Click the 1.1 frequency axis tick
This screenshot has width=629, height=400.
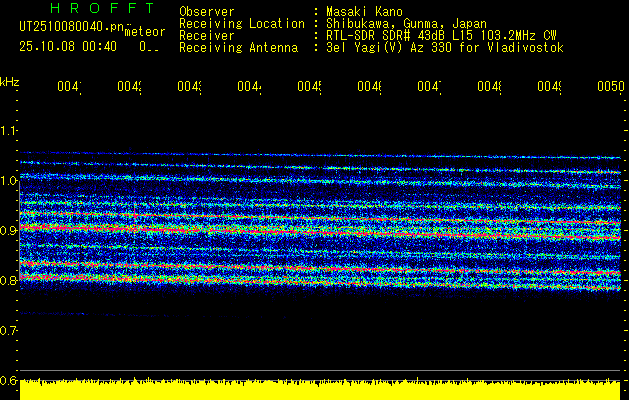click(x=9, y=131)
